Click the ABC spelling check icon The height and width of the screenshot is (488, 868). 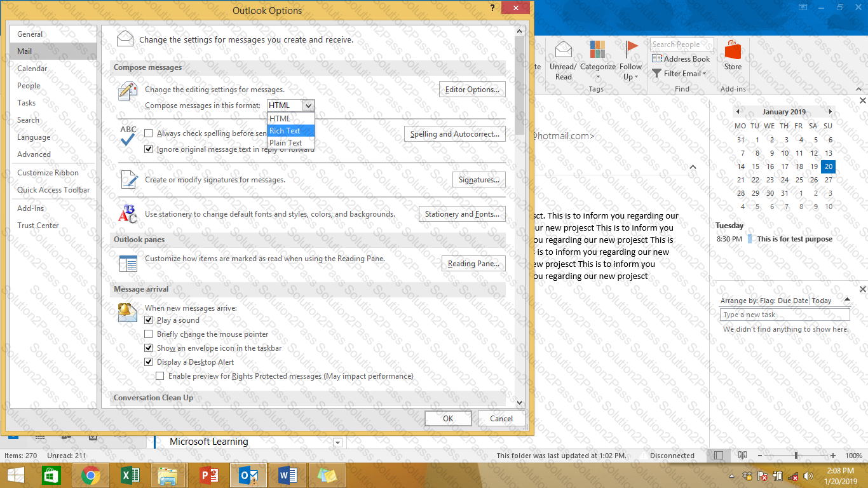pyautogui.click(x=128, y=135)
